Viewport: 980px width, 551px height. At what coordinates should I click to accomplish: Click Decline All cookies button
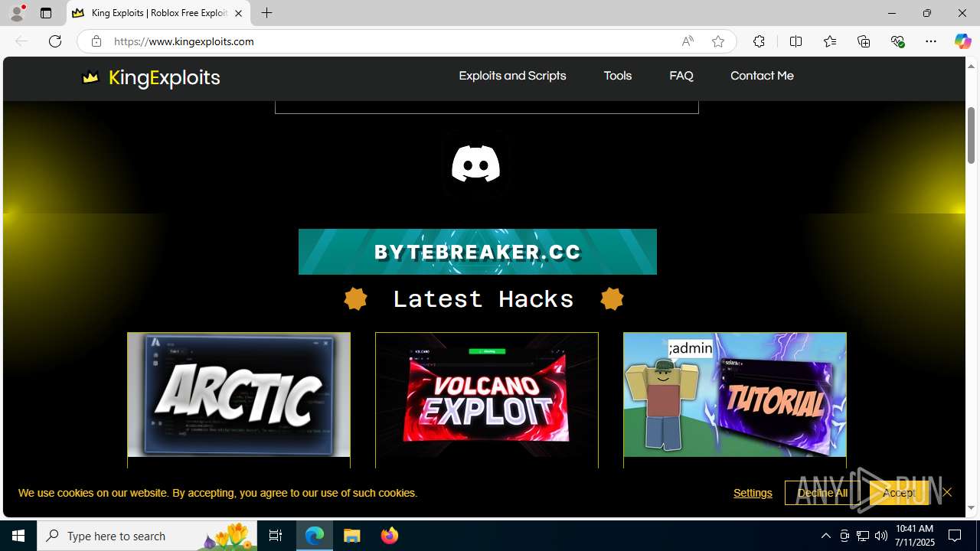click(x=822, y=493)
